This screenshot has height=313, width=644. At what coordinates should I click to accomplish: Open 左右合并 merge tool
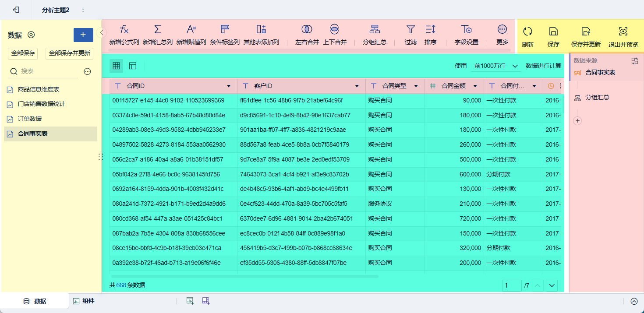pos(307,29)
